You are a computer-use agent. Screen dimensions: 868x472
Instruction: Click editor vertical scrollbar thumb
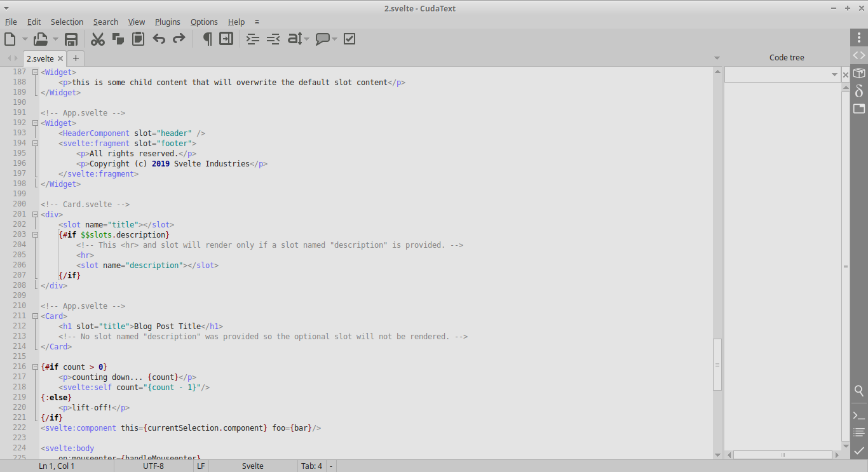click(x=717, y=365)
